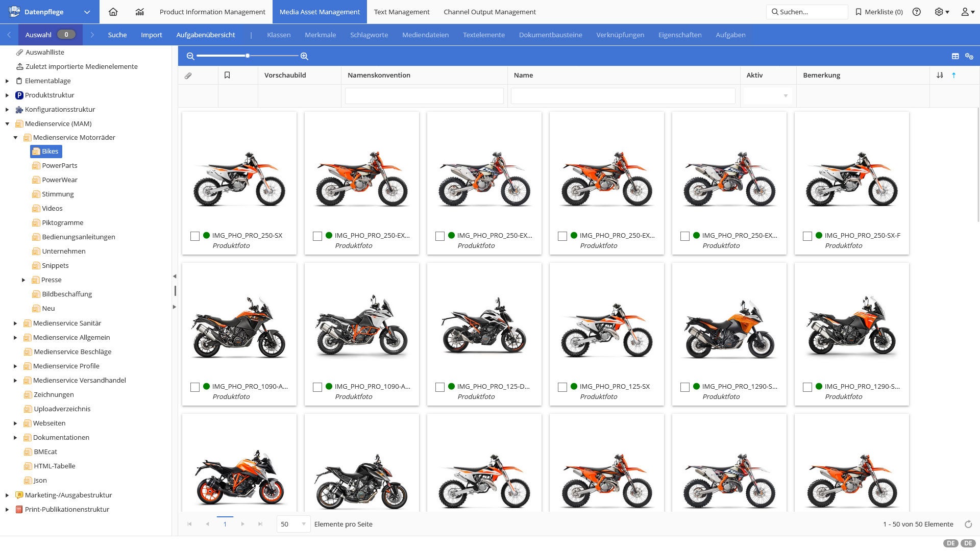Open Merkliste (0) button
Screen dimensions: 980x551
coord(879,12)
